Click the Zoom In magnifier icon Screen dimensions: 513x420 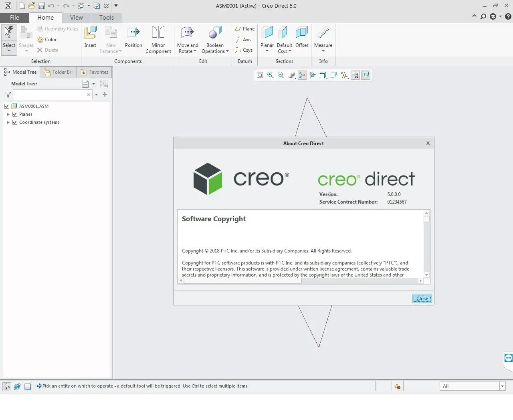pyautogui.click(x=271, y=75)
